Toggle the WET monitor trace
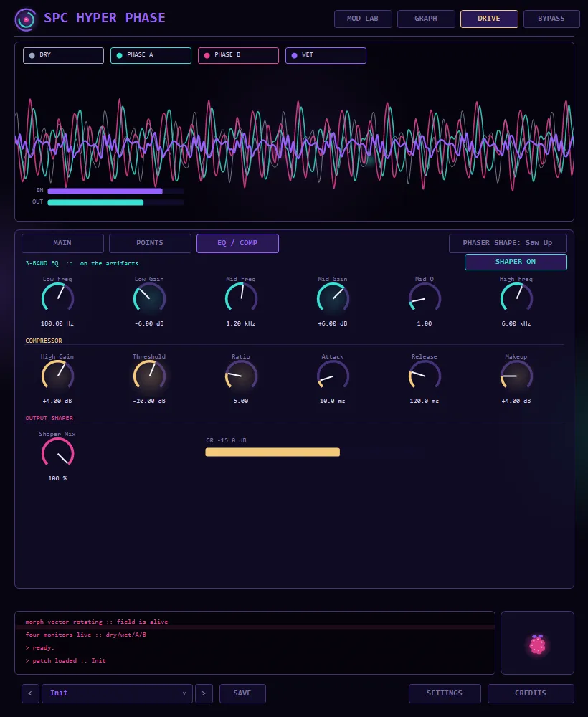Viewport: 588px width, 717px height. [326, 55]
